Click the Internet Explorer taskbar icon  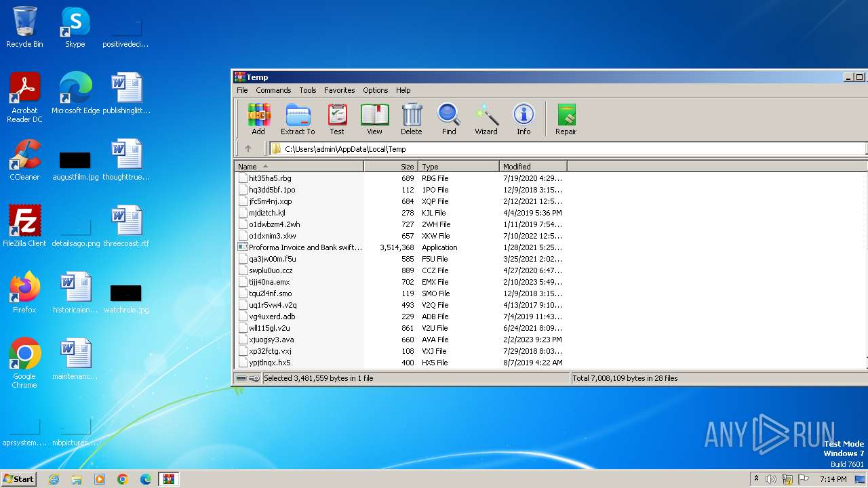54,479
